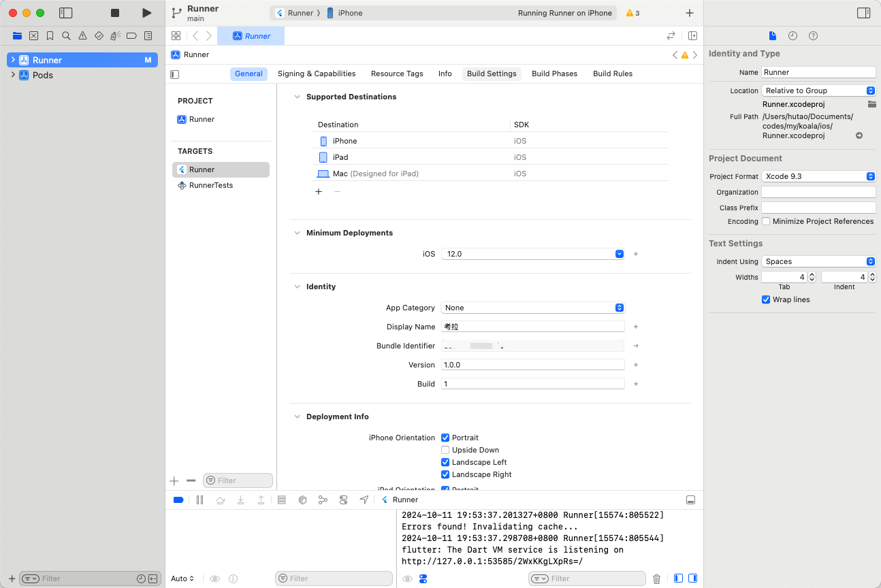Open the Project Format Xcode 9.3 dropdown
The width and height of the screenshot is (881, 588).
click(818, 176)
